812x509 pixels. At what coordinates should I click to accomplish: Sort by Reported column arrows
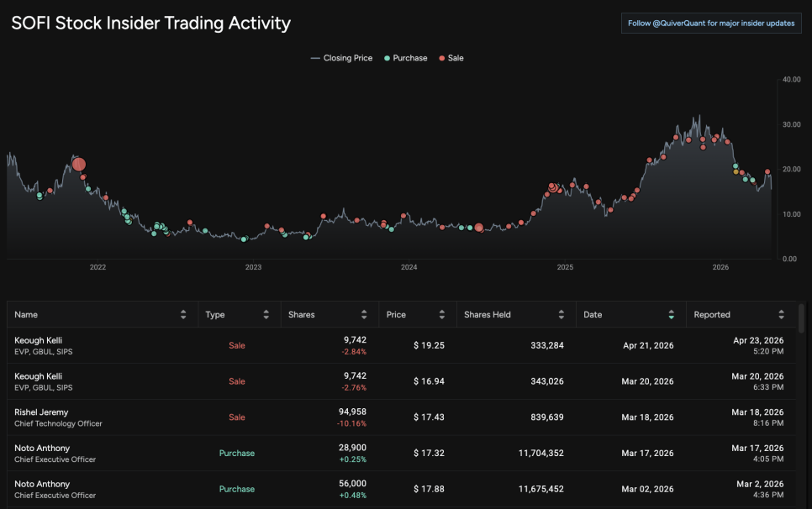[781, 315]
